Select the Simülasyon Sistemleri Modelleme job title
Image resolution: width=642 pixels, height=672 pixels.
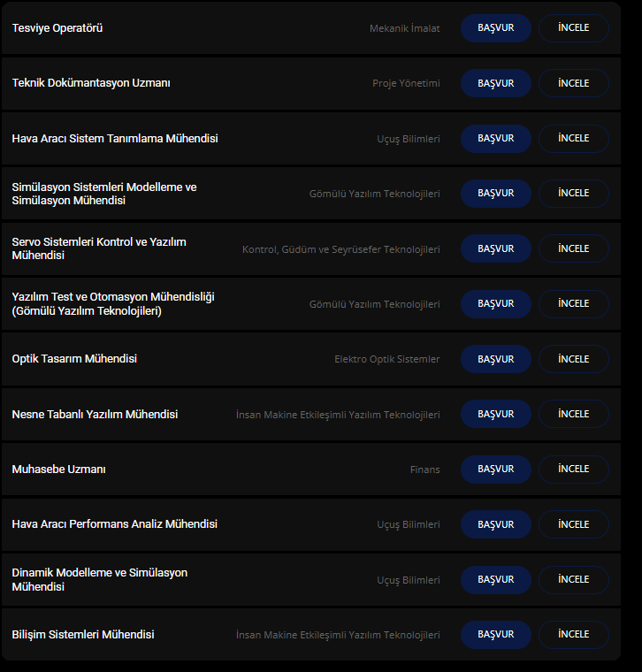104,194
